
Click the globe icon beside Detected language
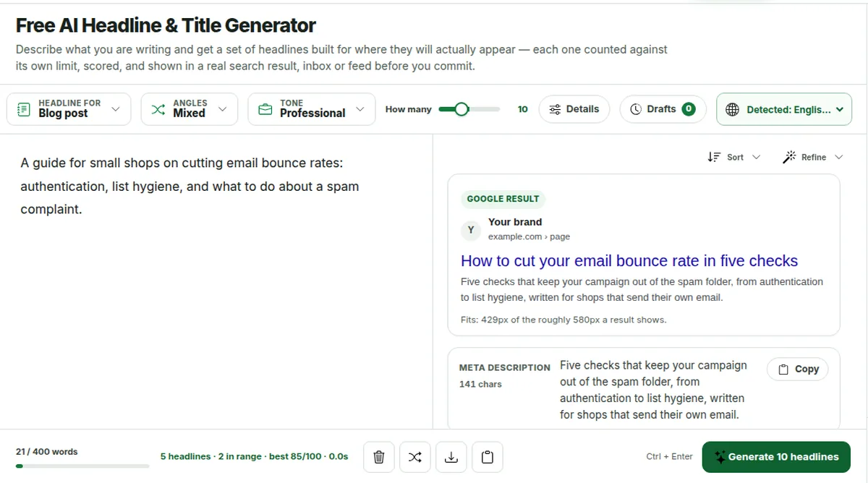(732, 109)
